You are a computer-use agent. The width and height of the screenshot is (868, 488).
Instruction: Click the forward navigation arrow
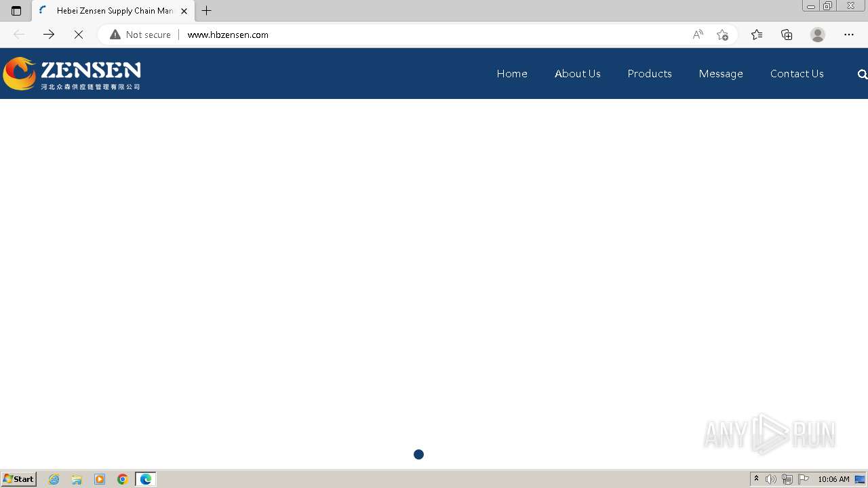point(49,35)
